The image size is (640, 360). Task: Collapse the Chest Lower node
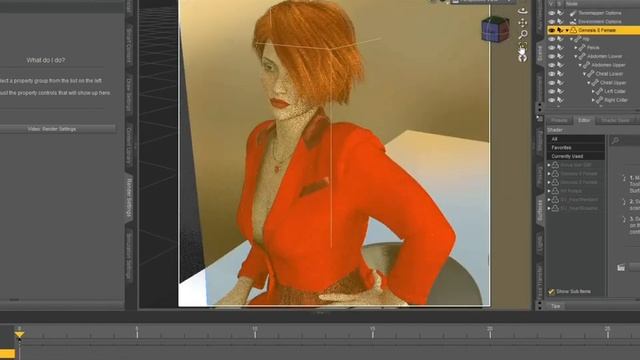584,74
